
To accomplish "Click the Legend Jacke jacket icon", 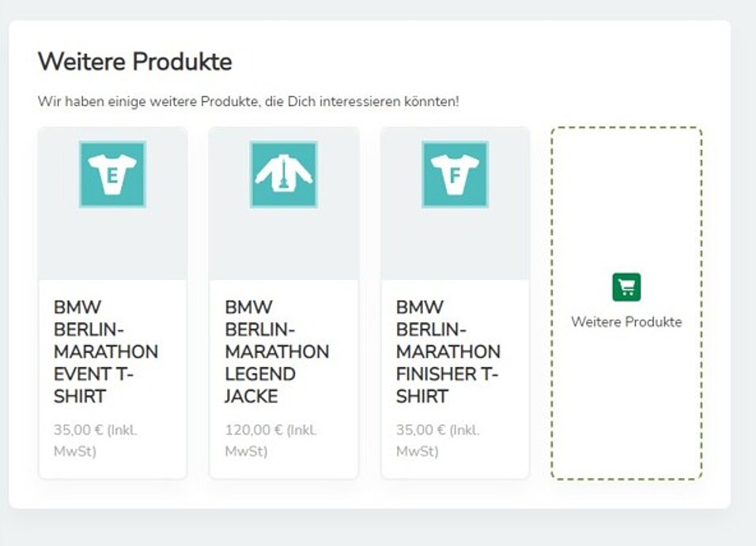I will 283,174.
